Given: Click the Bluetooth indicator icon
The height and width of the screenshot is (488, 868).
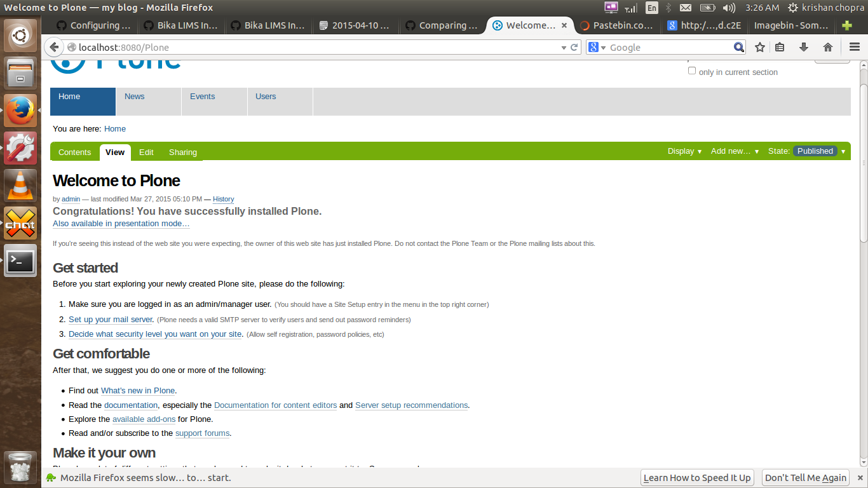Looking at the screenshot, I should tap(668, 8).
